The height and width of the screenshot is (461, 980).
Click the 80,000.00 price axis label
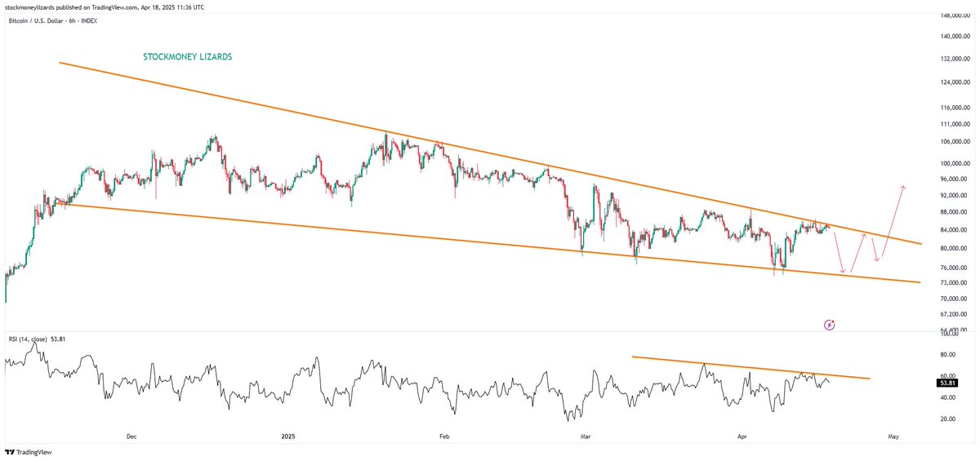point(954,248)
